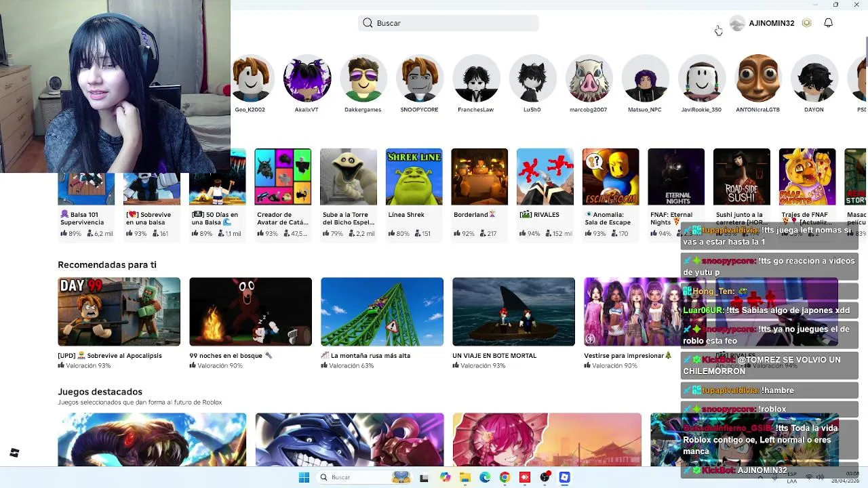Open friend ANTONIcraLGTB avatar
The image size is (868, 488).
click(x=757, y=78)
